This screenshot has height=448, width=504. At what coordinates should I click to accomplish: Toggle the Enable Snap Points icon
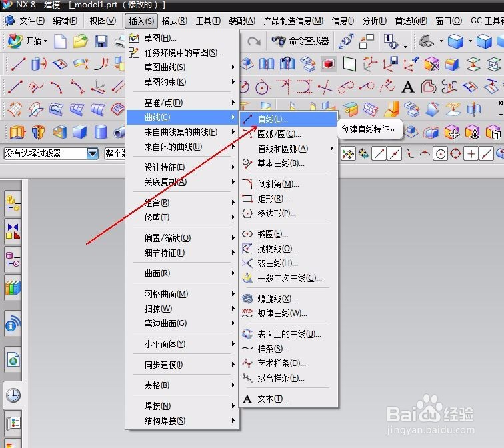pos(348,154)
